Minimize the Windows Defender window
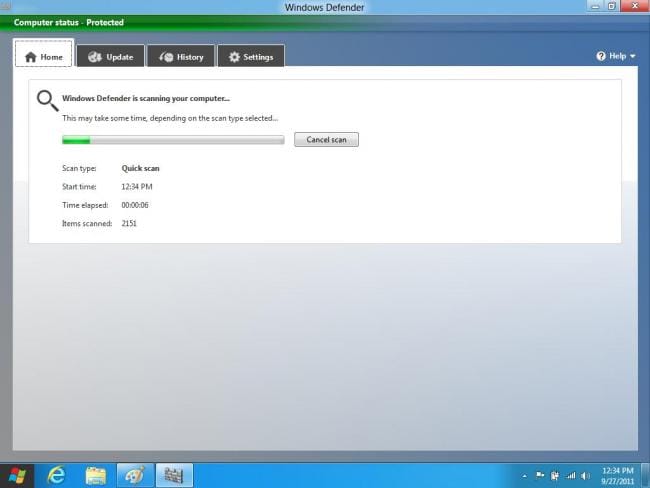650x488 pixels. coord(595,6)
